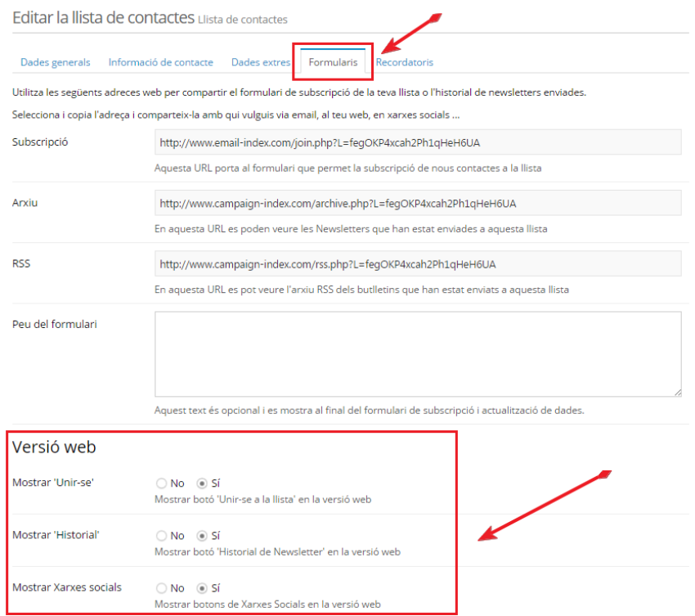
Task: Select No for Mostrar 'Historial'
Action: click(161, 536)
